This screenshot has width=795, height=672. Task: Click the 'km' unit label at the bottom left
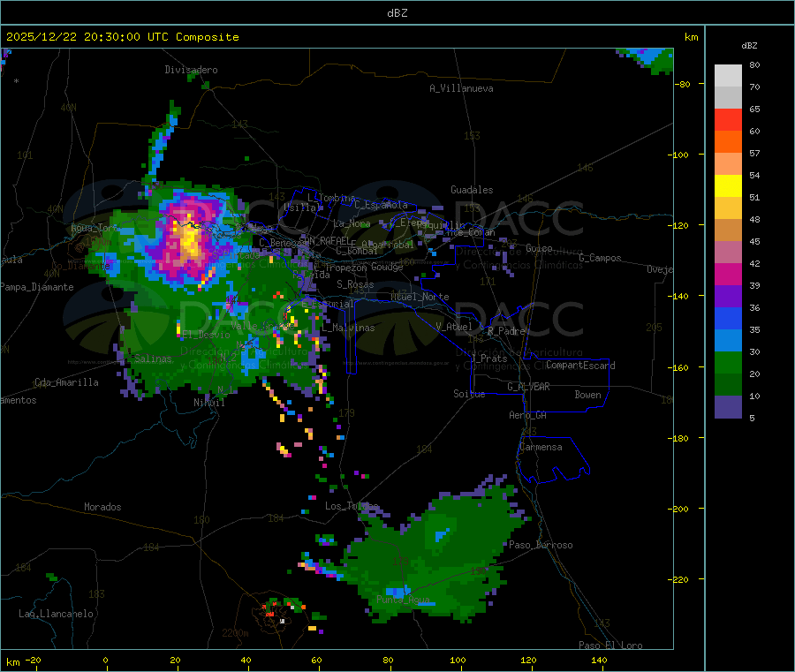coord(12,662)
